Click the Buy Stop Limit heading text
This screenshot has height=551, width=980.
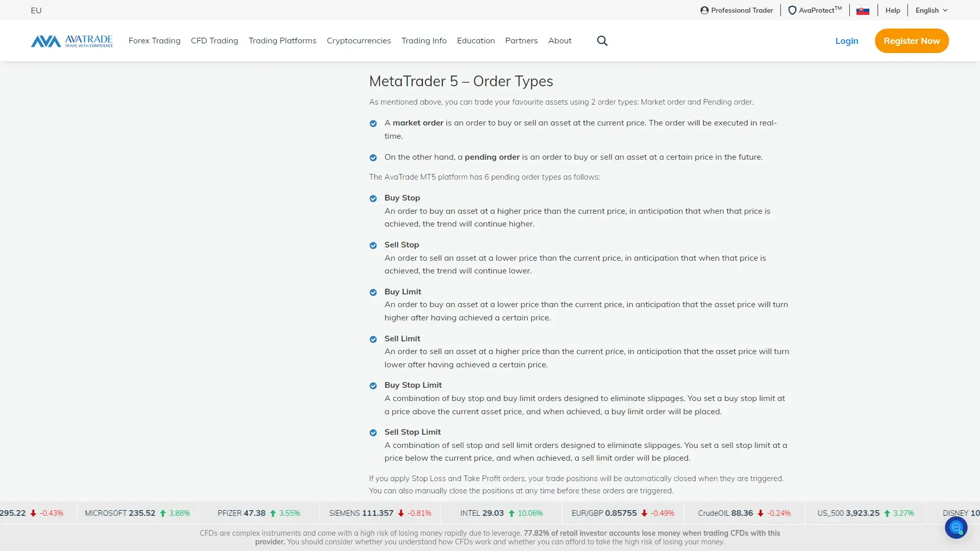[413, 385]
